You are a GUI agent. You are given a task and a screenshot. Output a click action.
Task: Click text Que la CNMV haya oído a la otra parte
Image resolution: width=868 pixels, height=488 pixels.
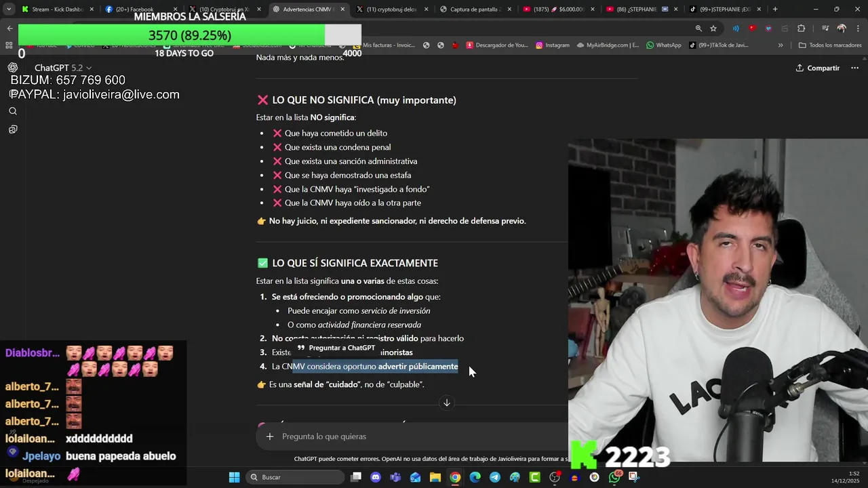point(353,203)
